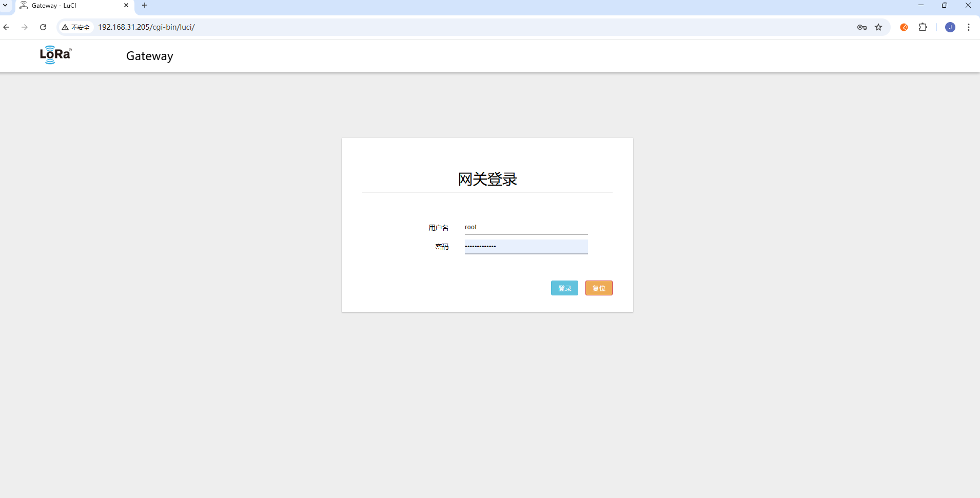Reload the gateway login page

pyautogui.click(x=43, y=27)
